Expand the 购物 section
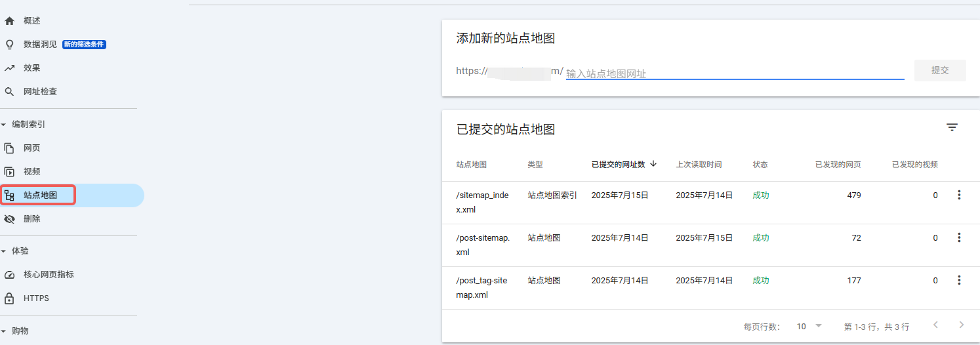Image resolution: width=980 pixels, height=345 pixels. pos(4,331)
